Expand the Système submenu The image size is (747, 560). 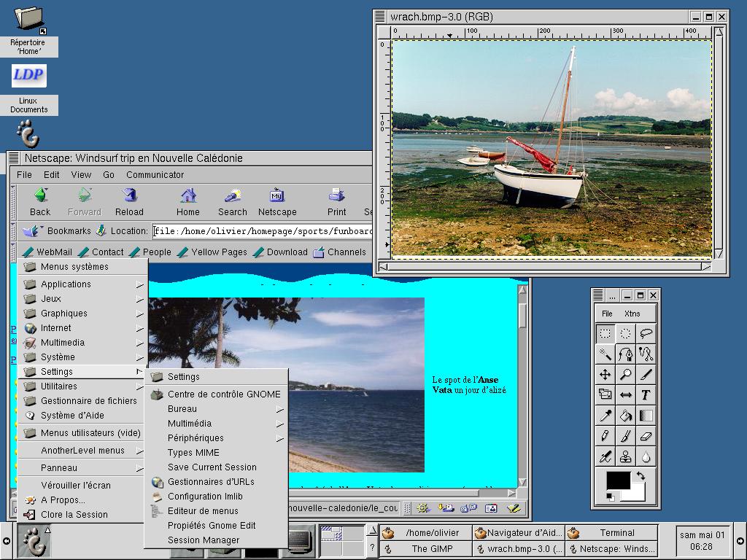[x=83, y=357]
